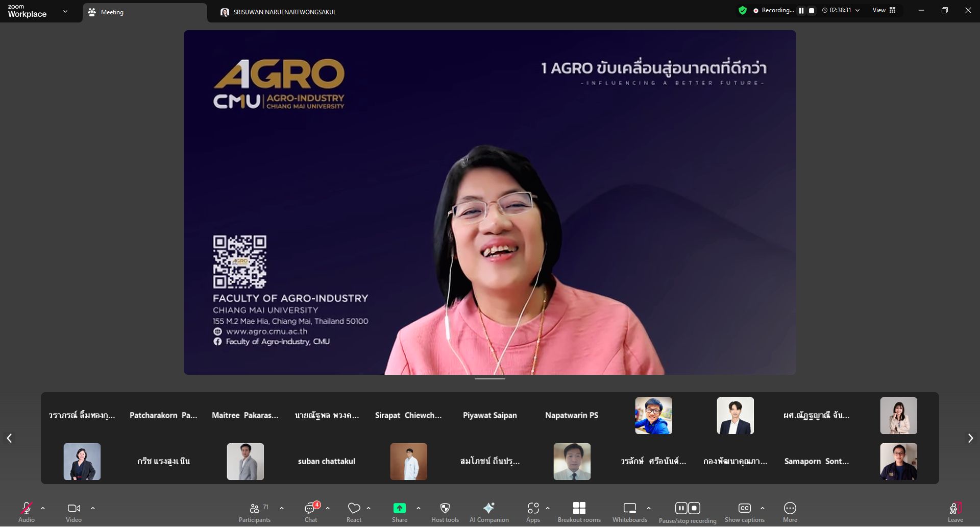Open the View layout menu

click(x=884, y=10)
